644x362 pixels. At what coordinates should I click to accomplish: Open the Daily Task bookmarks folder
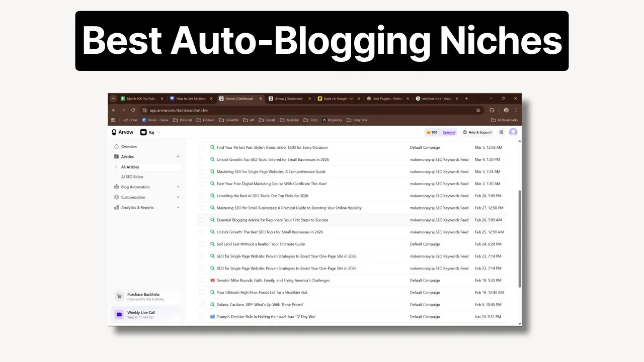(x=357, y=120)
